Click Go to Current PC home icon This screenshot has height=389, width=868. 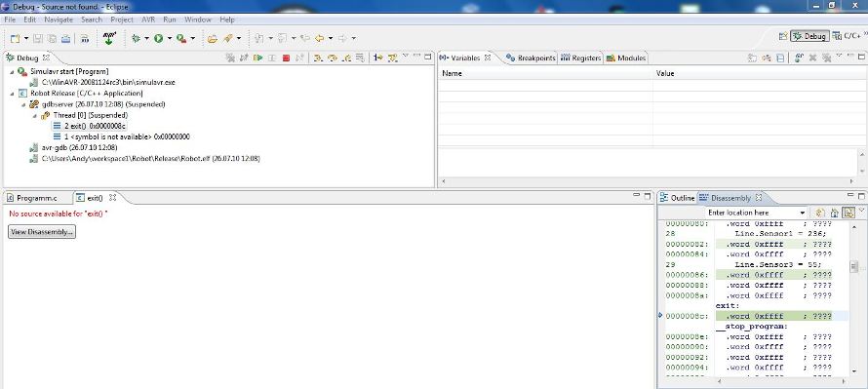coord(834,213)
